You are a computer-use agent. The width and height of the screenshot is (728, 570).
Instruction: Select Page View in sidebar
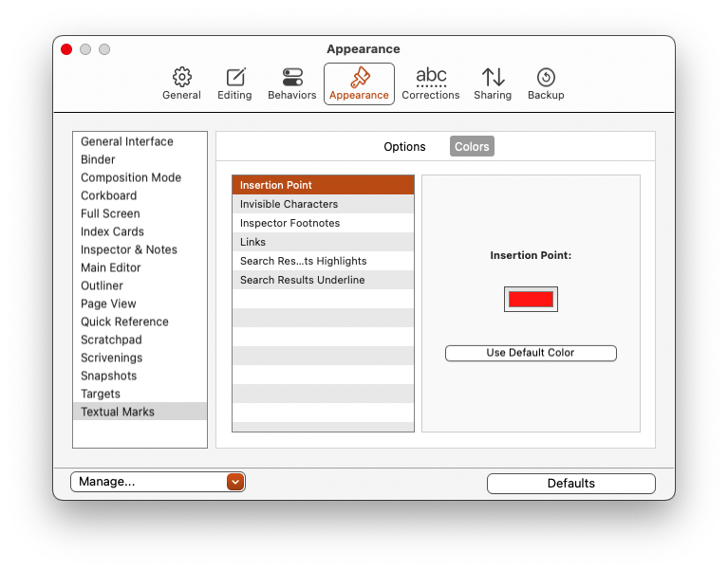140,304
